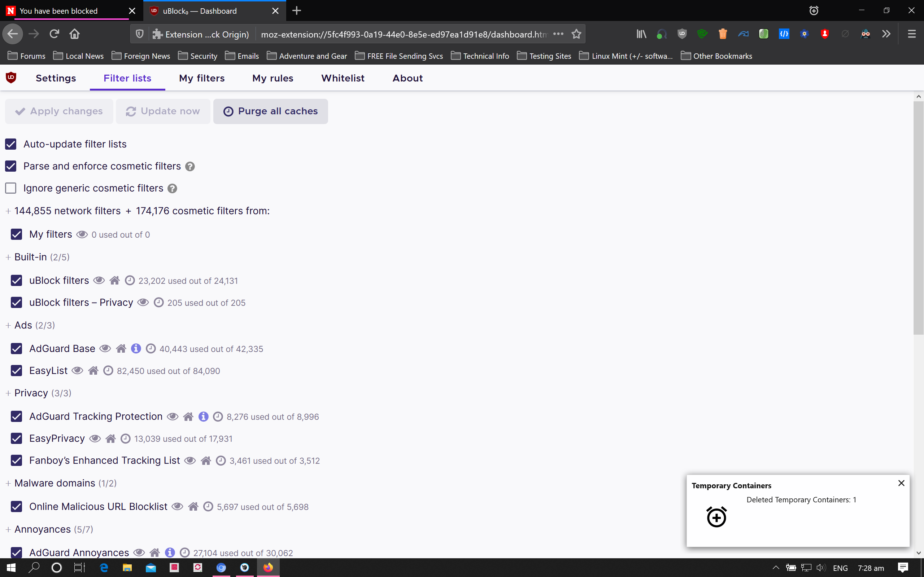View Online Malicious URL Blocklist content icon

177,506
